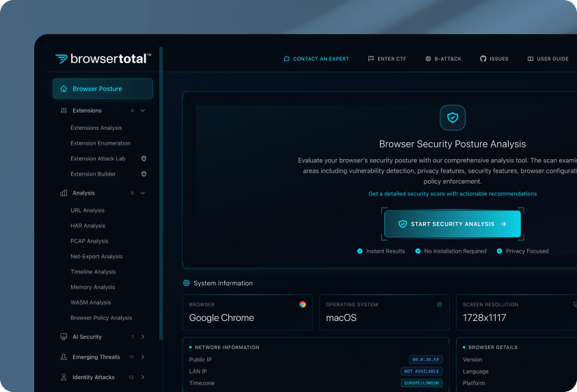Click the System Information gear icon
577x392 pixels.
187,283
